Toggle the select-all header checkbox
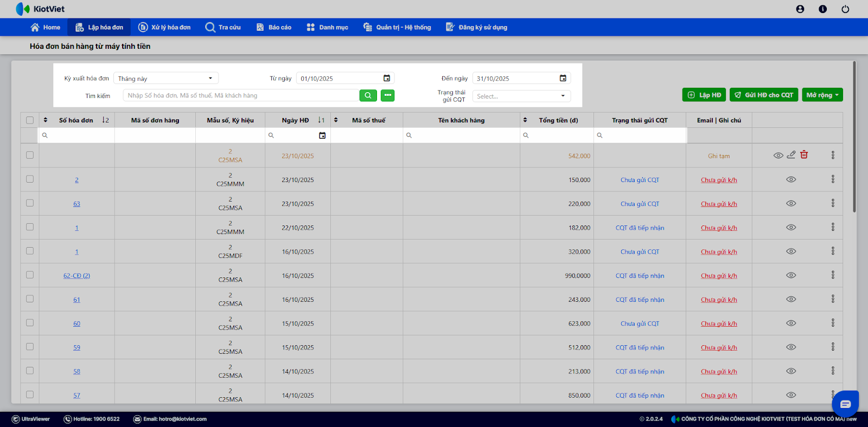868x427 pixels. point(30,120)
